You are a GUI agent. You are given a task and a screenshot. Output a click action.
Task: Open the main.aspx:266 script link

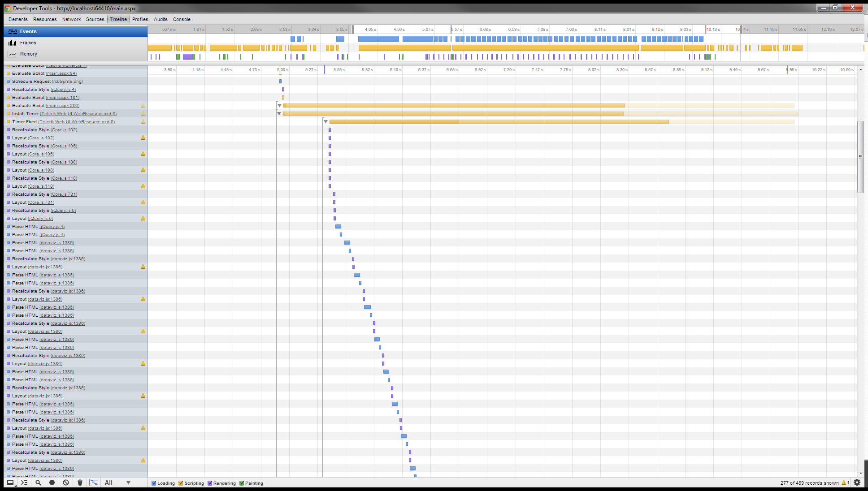(x=62, y=106)
